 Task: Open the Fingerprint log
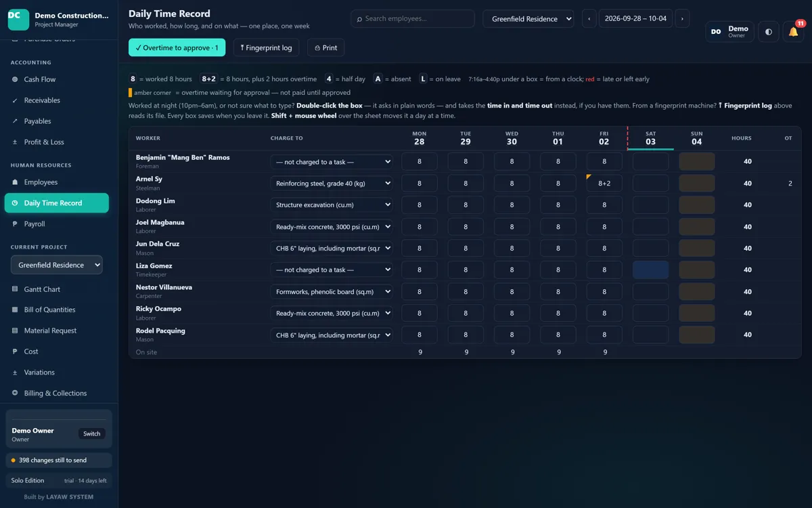(266, 48)
